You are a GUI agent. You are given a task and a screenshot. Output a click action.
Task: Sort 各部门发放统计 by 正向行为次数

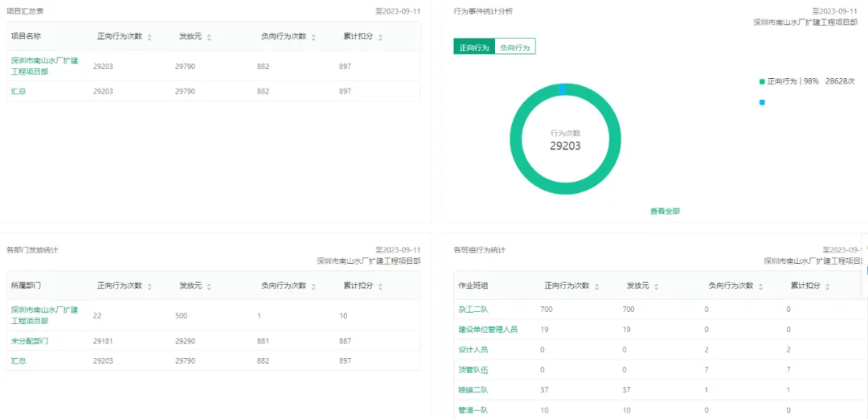pyautogui.click(x=149, y=286)
